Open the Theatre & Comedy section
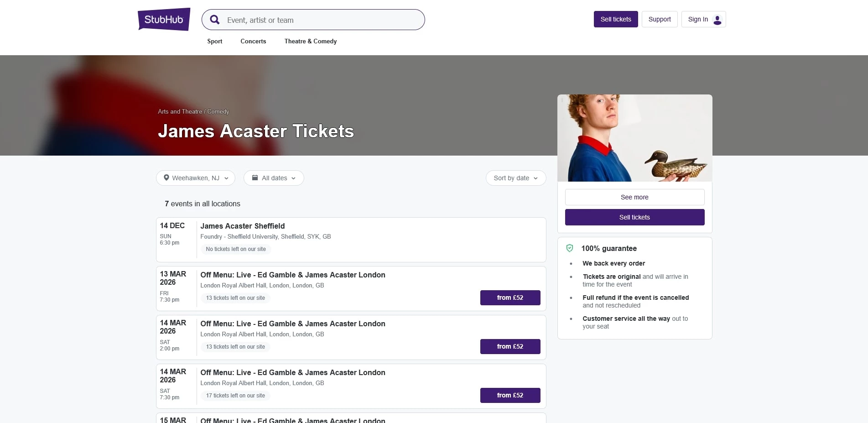The height and width of the screenshot is (423, 868). click(x=310, y=41)
